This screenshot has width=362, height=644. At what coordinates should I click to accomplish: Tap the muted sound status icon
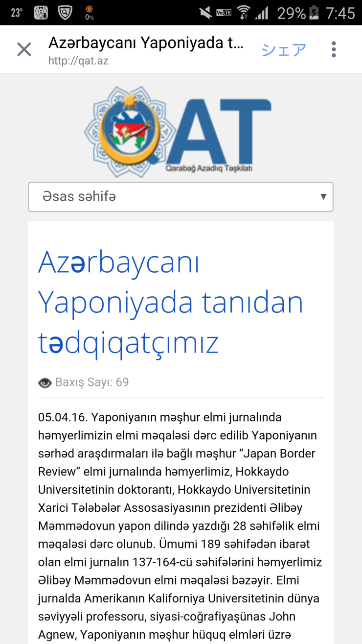[206, 13]
